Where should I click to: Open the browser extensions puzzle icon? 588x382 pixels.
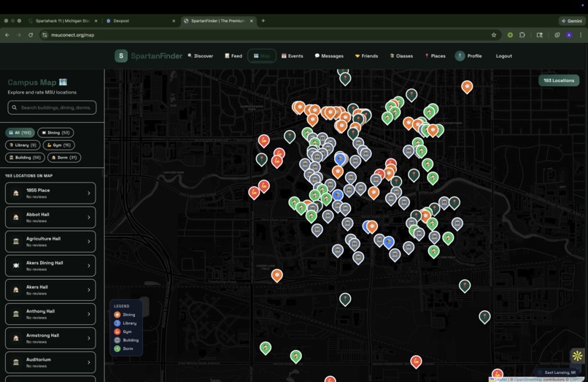click(x=522, y=35)
